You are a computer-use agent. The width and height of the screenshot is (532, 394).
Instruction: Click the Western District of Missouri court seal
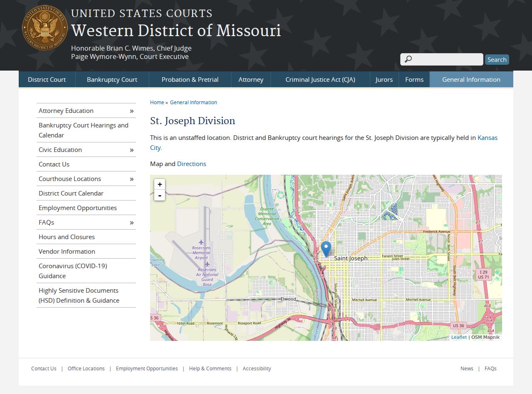click(x=44, y=28)
